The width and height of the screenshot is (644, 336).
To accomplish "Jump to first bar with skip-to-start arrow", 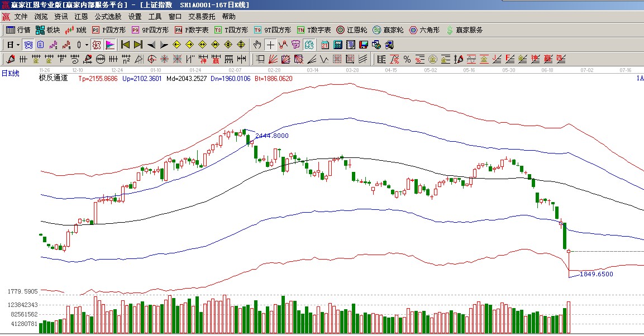I will pyautogui.click(x=125, y=45).
